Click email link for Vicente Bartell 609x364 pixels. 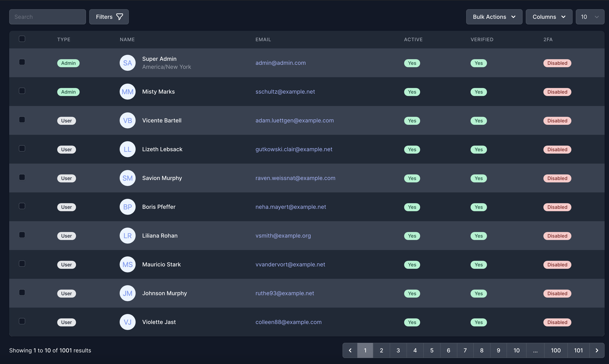click(x=294, y=120)
